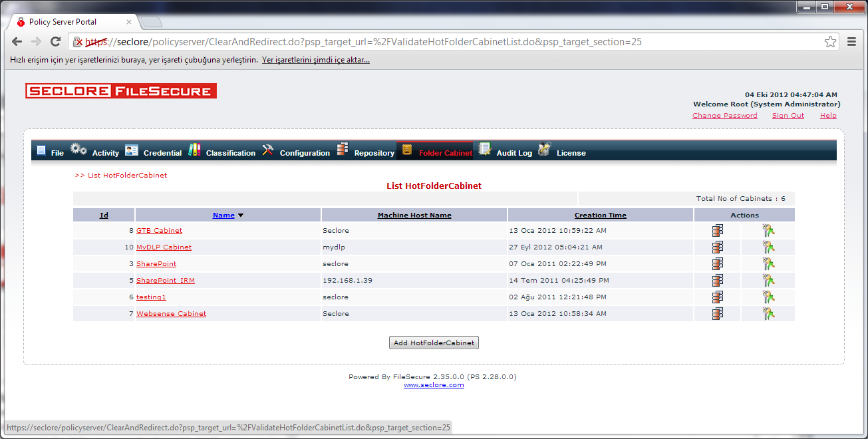Switch to the Policy Server Portal tab
The width and height of the screenshot is (868, 439).
tap(73, 22)
